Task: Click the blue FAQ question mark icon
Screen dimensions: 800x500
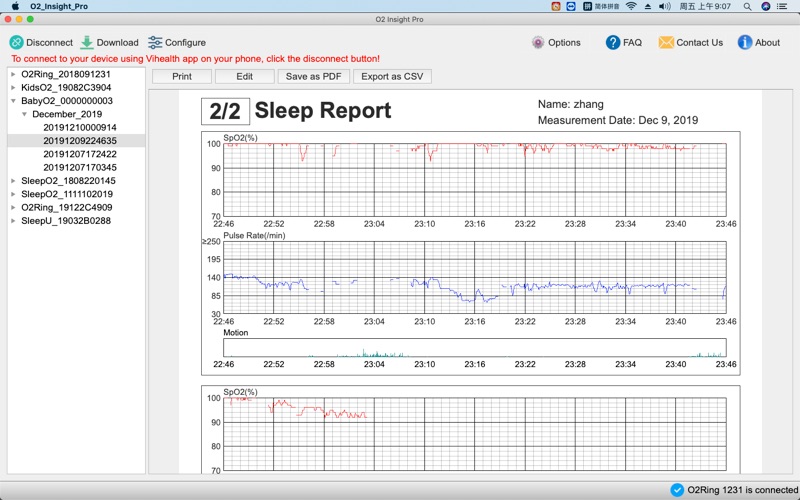Action: [x=613, y=42]
